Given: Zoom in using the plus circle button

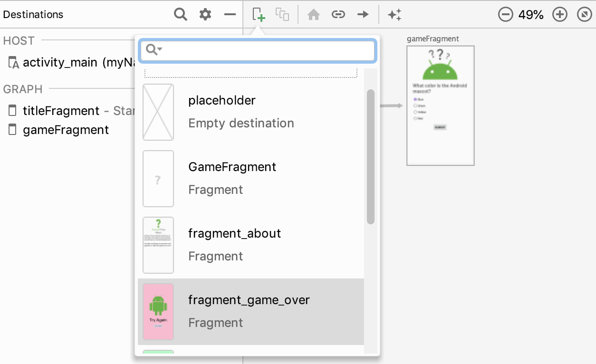Looking at the screenshot, I should click(560, 15).
